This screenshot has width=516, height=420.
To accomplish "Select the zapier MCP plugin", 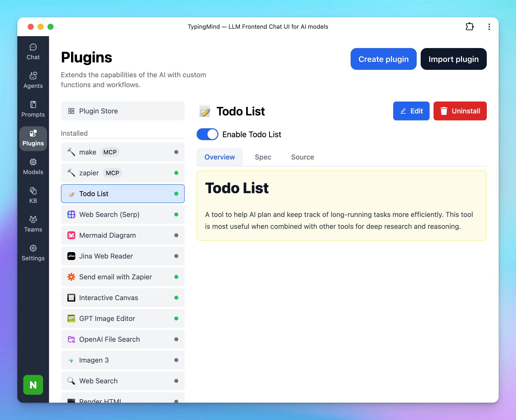I will coord(123,173).
